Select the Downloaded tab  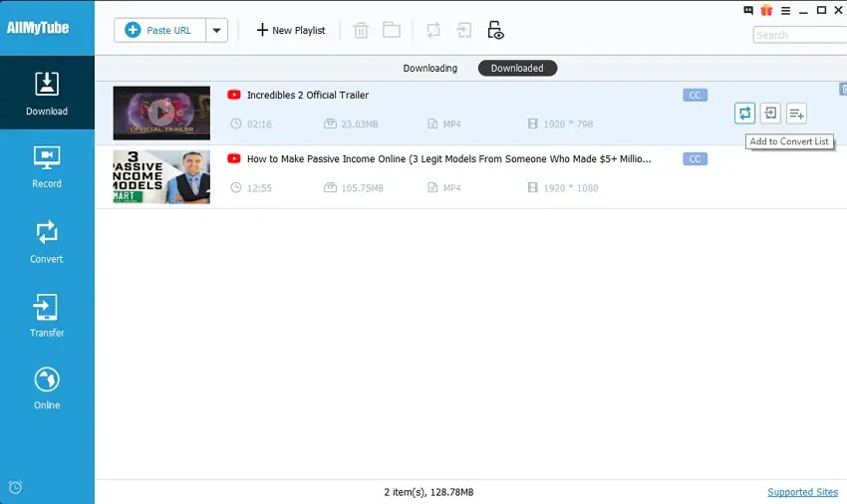click(517, 68)
